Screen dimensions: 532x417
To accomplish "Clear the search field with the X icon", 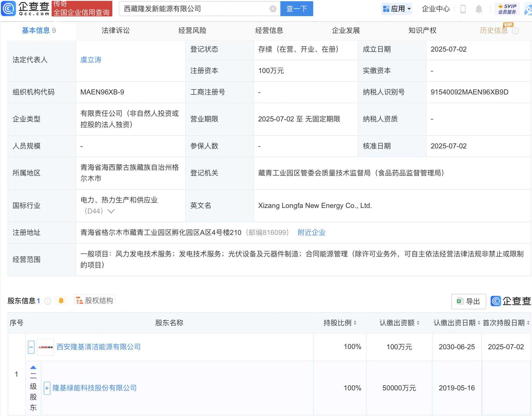I will point(273,9).
